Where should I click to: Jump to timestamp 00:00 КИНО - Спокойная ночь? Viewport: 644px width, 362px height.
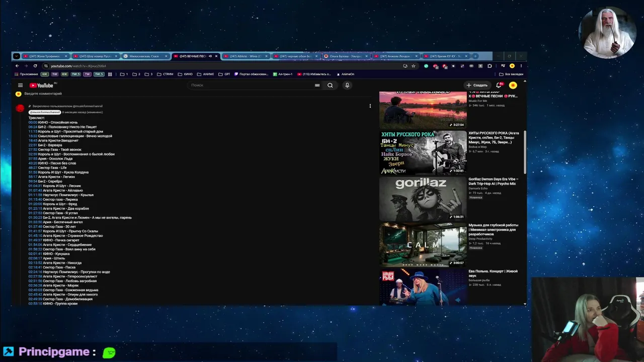33,123
